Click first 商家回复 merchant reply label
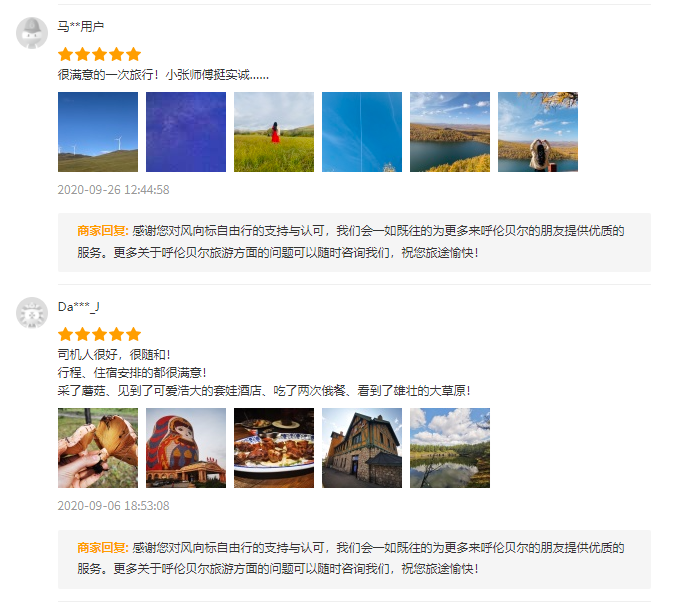The height and width of the screenshot is (609, 673). [103, 231]
